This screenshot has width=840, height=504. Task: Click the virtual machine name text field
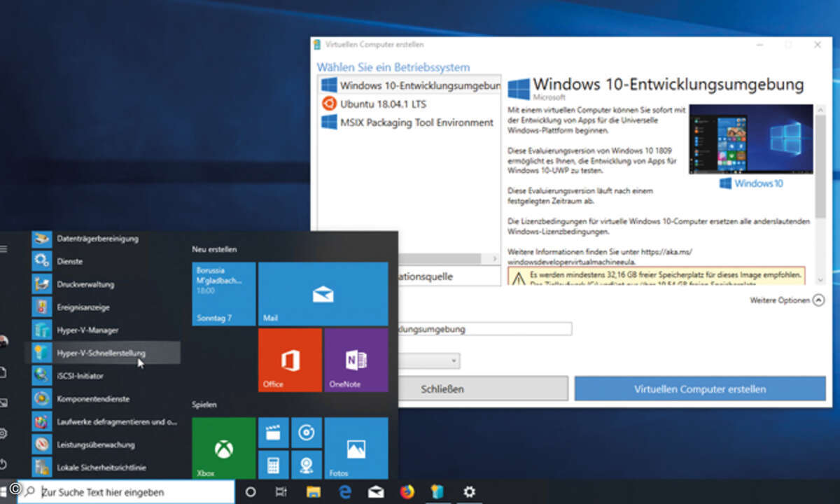click(x=485, y=328)
